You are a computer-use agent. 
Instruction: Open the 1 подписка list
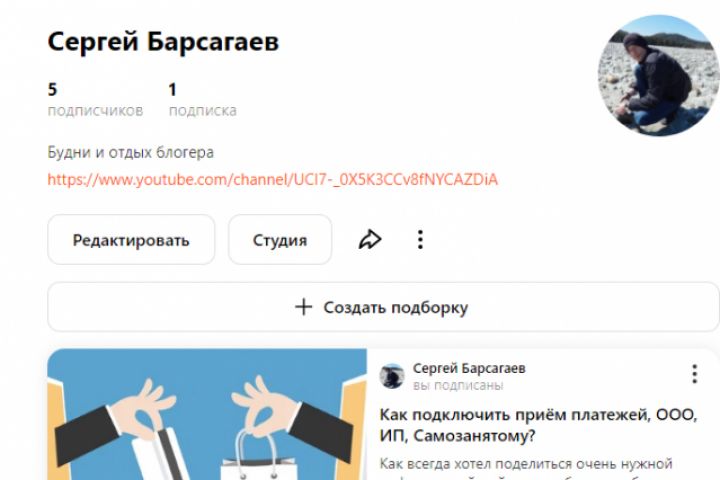[202, 99]
